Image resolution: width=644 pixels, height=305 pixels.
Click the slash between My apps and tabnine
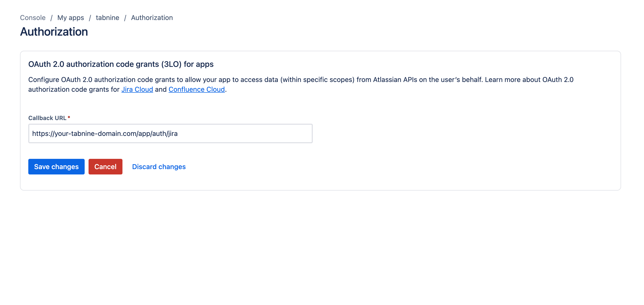tap(90, 18)
